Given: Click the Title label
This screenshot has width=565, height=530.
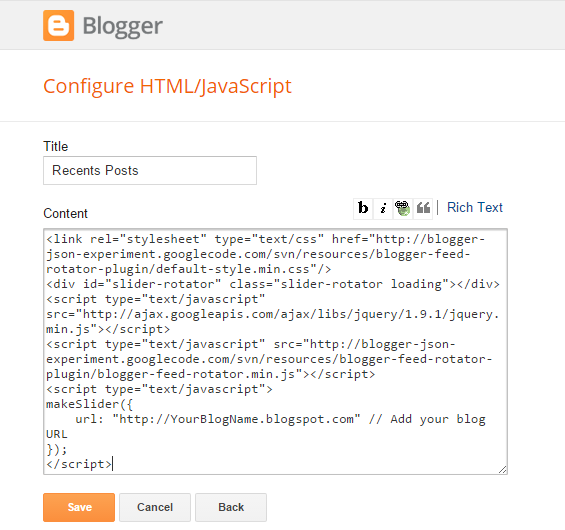Looking at the screenshot, I should click(55, 147).
